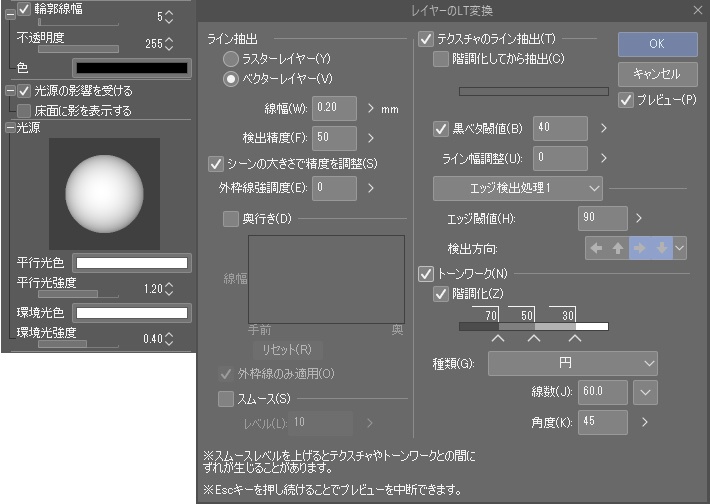Toggle トーンワーク(N) checkbox
This screenshot has width=710, height=504.
(x=426, y=274)
